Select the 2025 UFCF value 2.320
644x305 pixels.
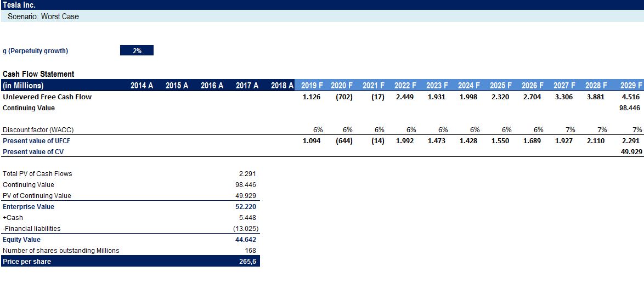[x=500, y=97]
